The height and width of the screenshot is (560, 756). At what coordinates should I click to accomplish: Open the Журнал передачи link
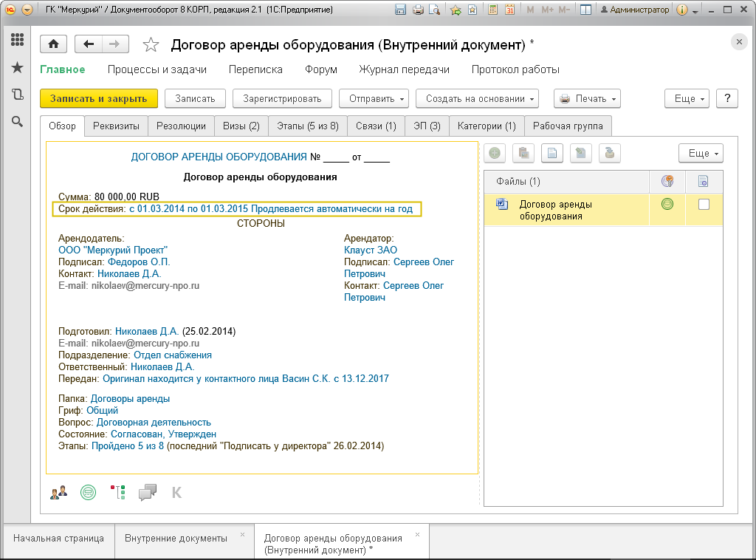pyautogui.click(x=404, y=69)
